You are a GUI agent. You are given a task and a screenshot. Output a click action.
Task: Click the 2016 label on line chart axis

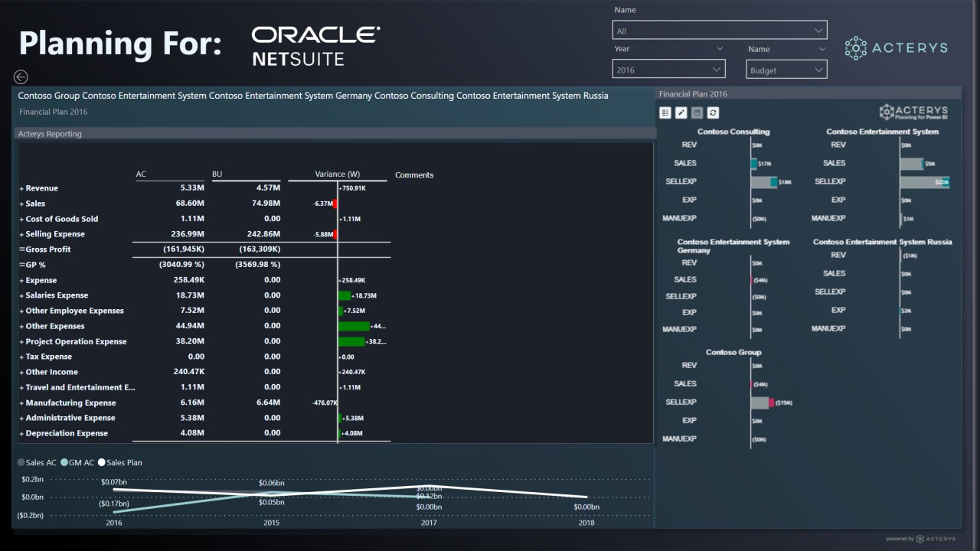click(x=114, y=523)
